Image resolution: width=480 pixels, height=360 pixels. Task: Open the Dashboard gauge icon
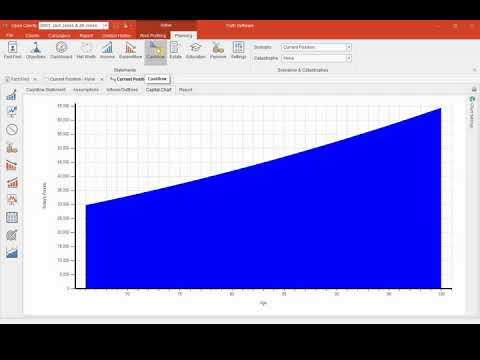pos(61,50)
